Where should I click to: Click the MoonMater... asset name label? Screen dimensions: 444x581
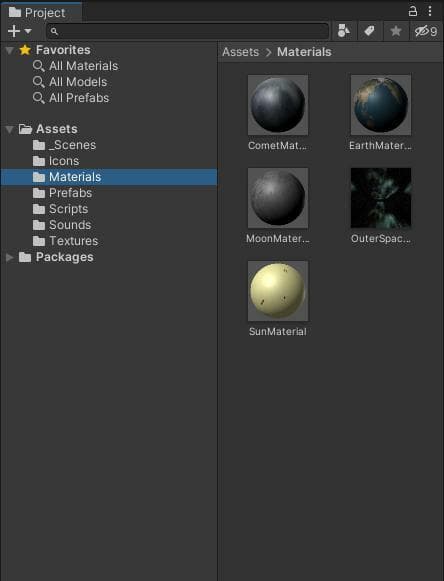pyautogui.click(x=278, y=239)
